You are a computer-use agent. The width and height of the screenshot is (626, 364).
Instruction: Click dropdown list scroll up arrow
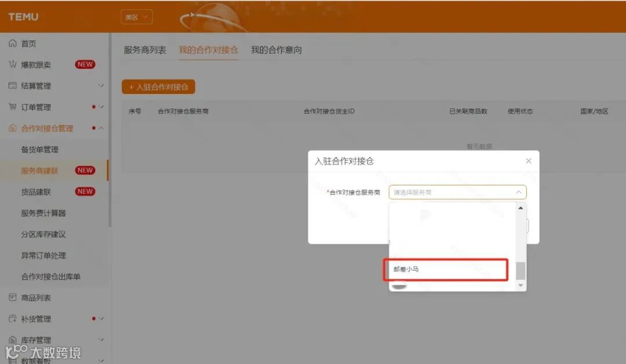(521, 208)
